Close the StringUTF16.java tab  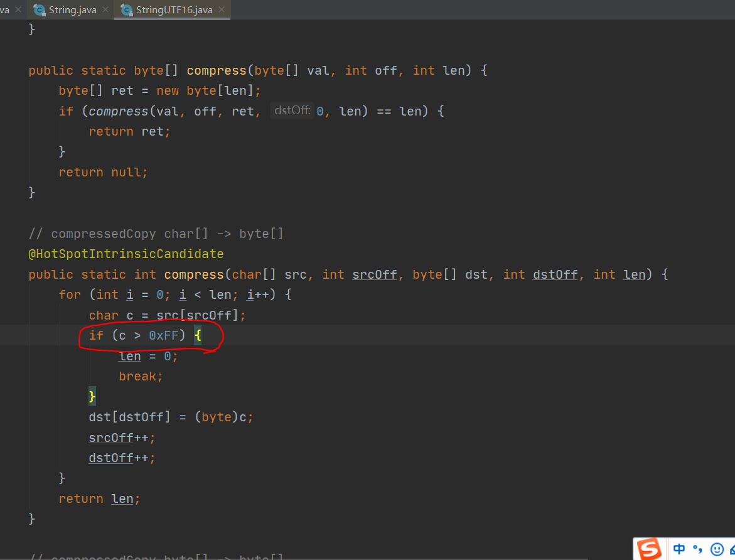(222, 9)
